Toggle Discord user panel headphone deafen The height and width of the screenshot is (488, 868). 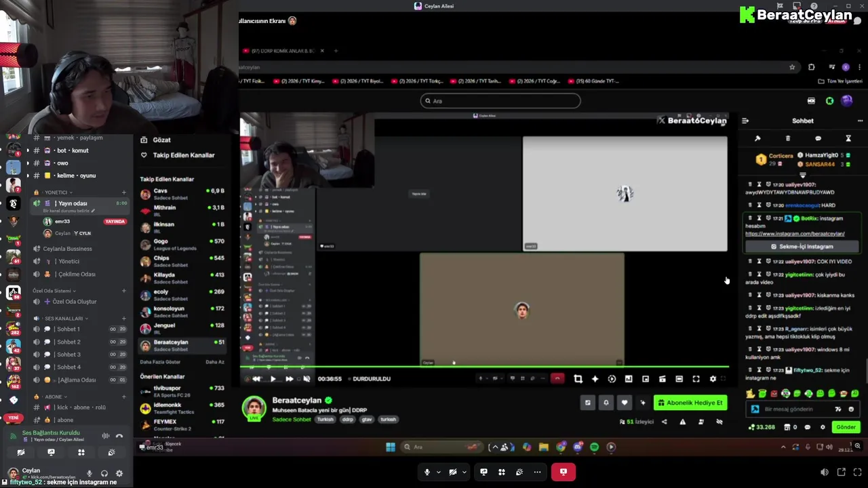(x=104, y=474)
